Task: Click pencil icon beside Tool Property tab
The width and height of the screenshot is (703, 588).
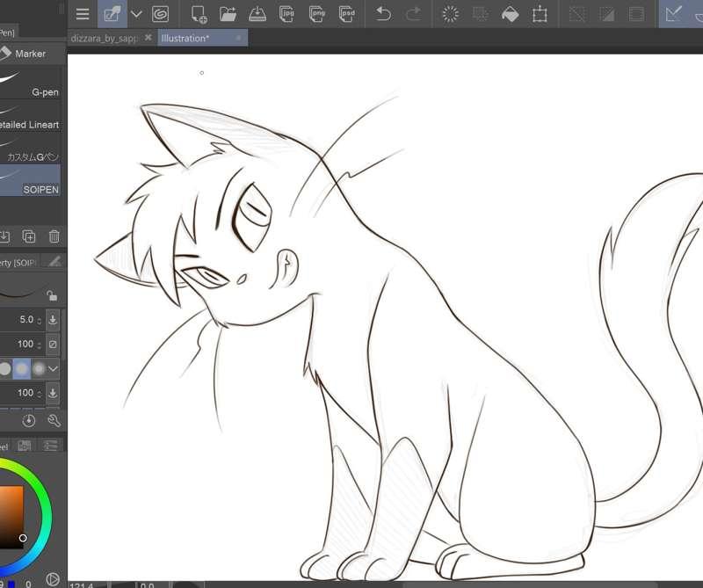Action: [54, 262]
